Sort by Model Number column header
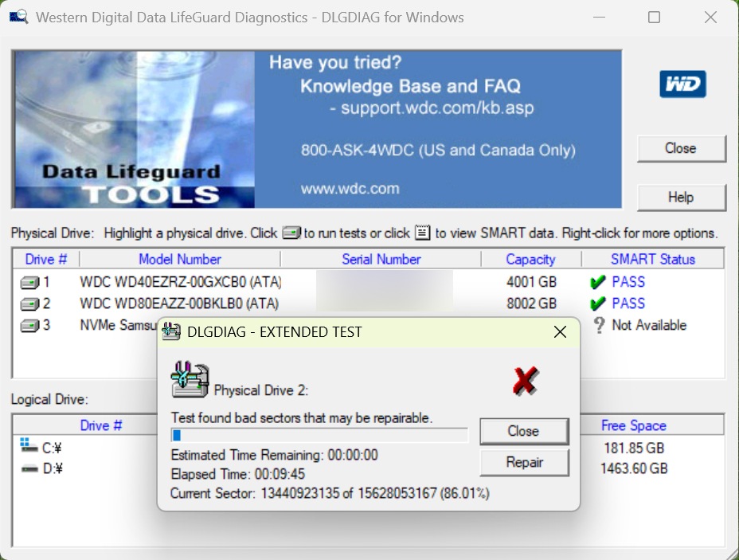This screenshot has height=560, width=739. (x=180, y=259)
